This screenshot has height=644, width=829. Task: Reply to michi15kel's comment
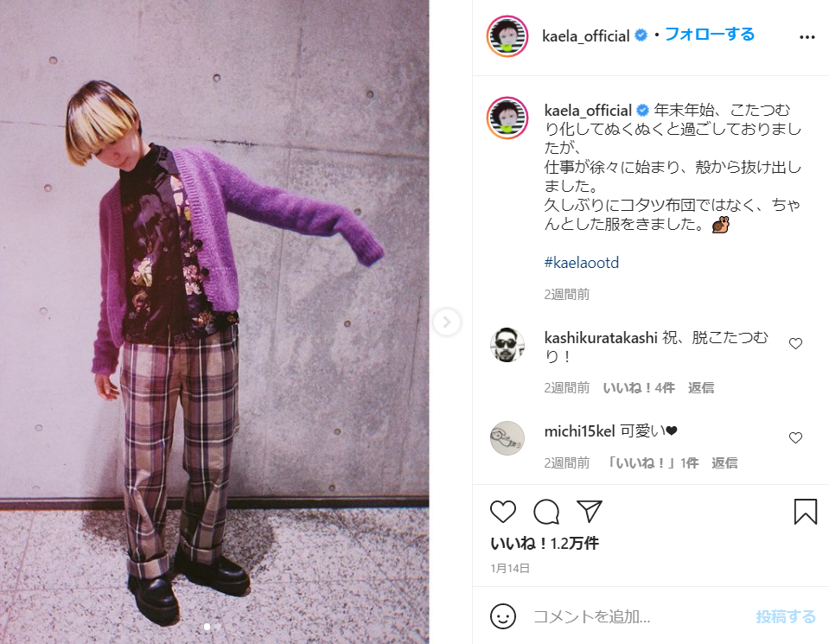(x=724, y=462)
